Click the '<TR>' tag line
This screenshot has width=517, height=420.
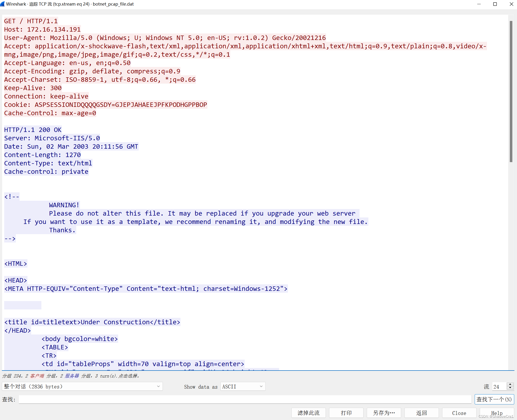[x=49, y=355]
